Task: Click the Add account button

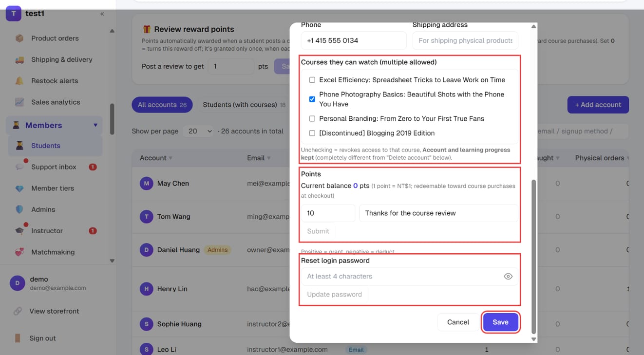Action: point(598,105)
